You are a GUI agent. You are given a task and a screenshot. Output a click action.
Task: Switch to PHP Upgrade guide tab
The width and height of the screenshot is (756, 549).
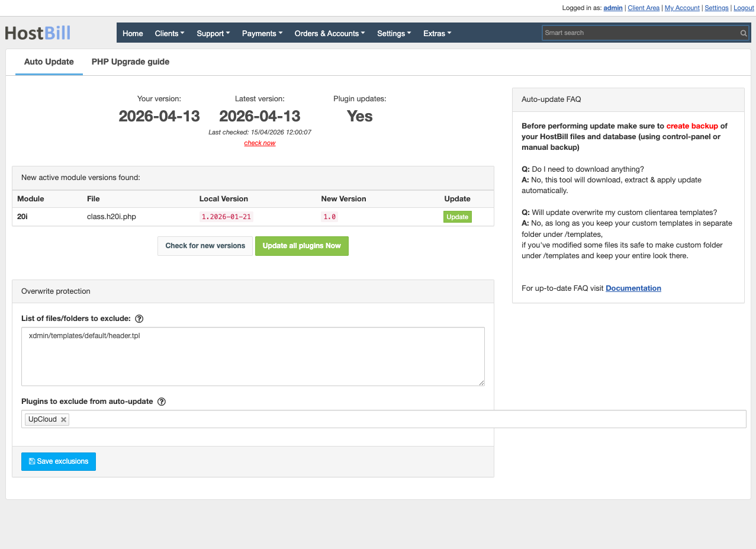click(x=130, y=62)
